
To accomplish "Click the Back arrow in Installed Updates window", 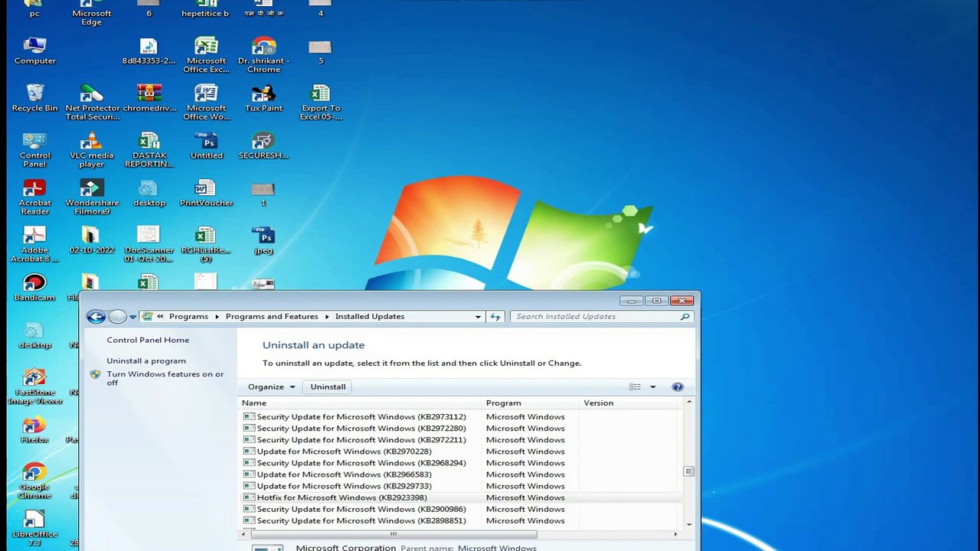I will tap(96, 317).
